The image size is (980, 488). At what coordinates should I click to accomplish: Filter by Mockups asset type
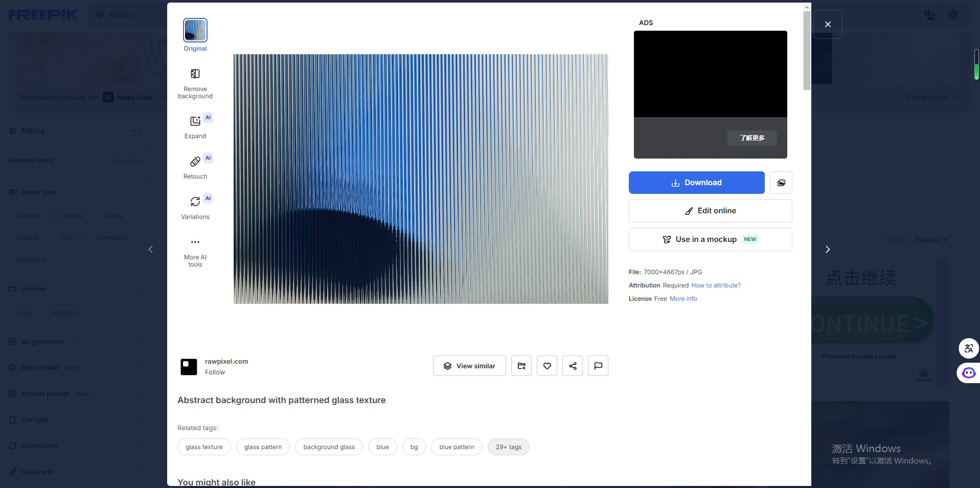click(x=31, y=259)
